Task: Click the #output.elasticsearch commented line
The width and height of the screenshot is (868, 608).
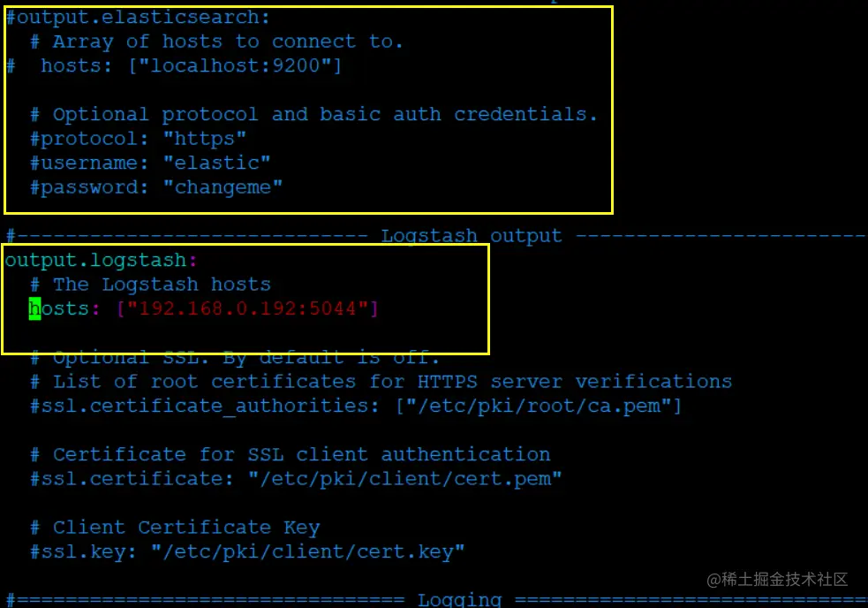Action: click(x=138, y=17)
